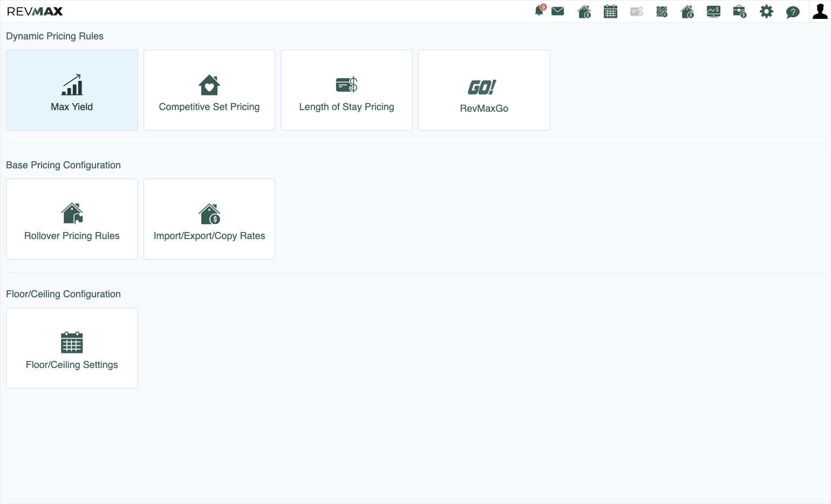The image size is (831, 504).
Task: Click the "Base Pricing Configuration" heading
Action: click(63, 165)
